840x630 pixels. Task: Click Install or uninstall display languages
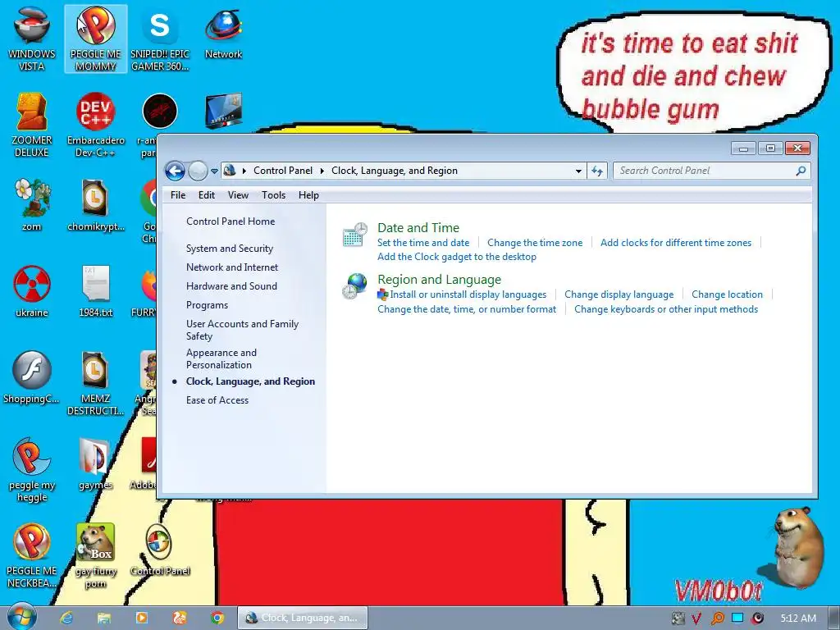pos(468,294)
